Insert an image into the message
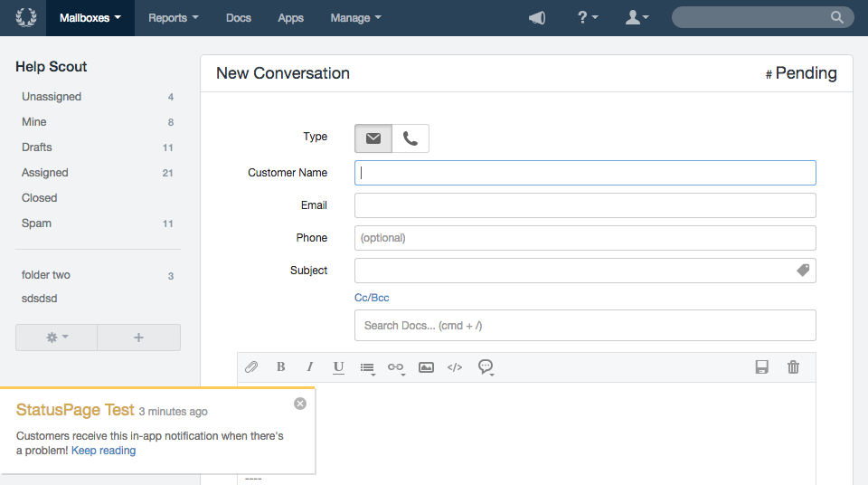This screenshot has width=868, height=485. coord(426,367)
